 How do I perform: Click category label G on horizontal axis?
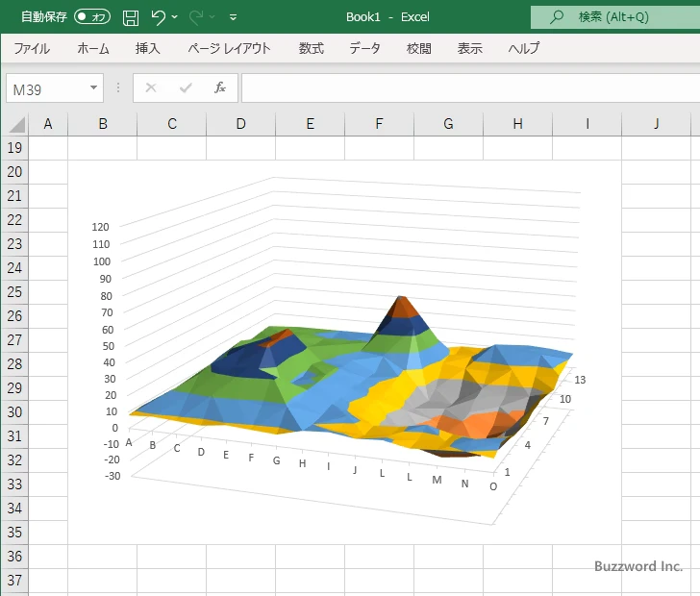click(x=277, y=460)
